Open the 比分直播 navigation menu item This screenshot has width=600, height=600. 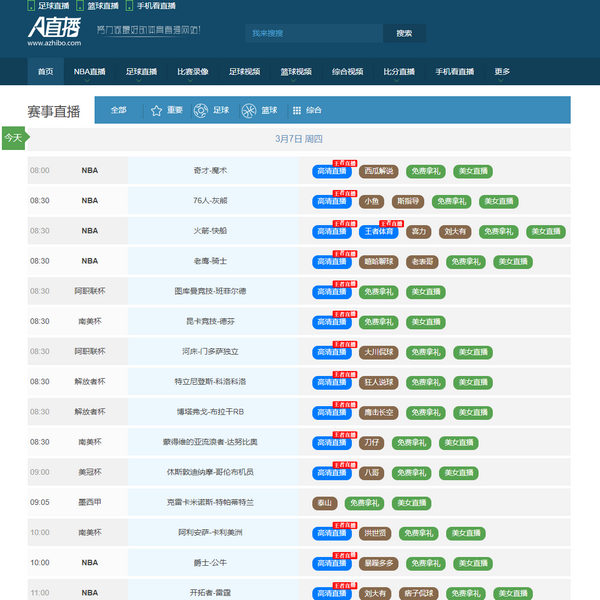point(400,72)
